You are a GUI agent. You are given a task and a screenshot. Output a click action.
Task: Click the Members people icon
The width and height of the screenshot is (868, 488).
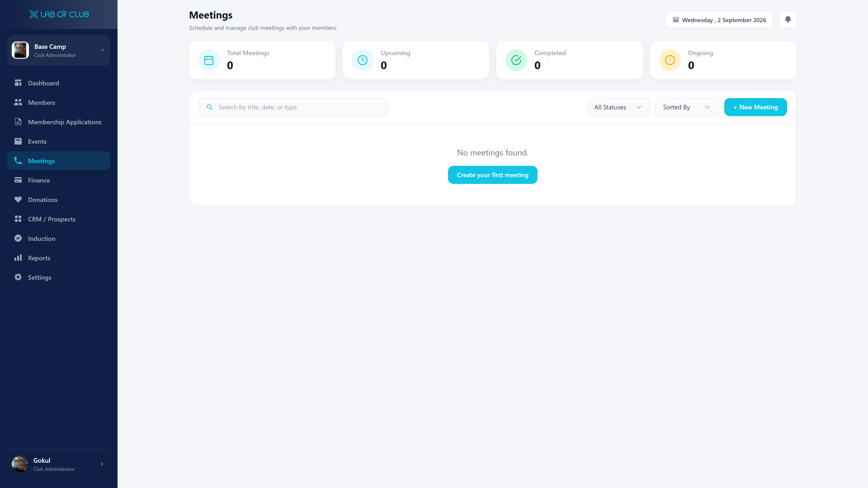pos(18,102)
